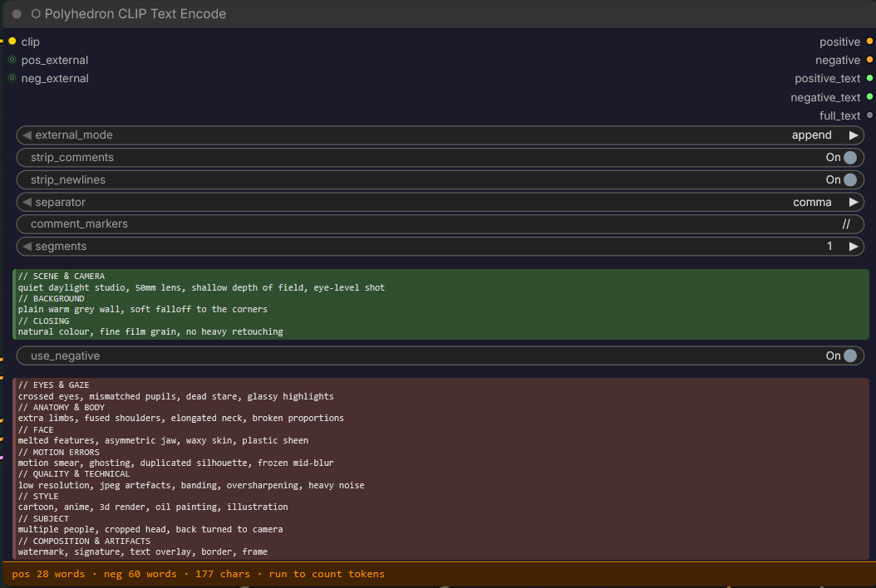Click the 'quiet daylight studio' prompt line
The width and height of the screenshot is (876, 588).
[201, 287]
